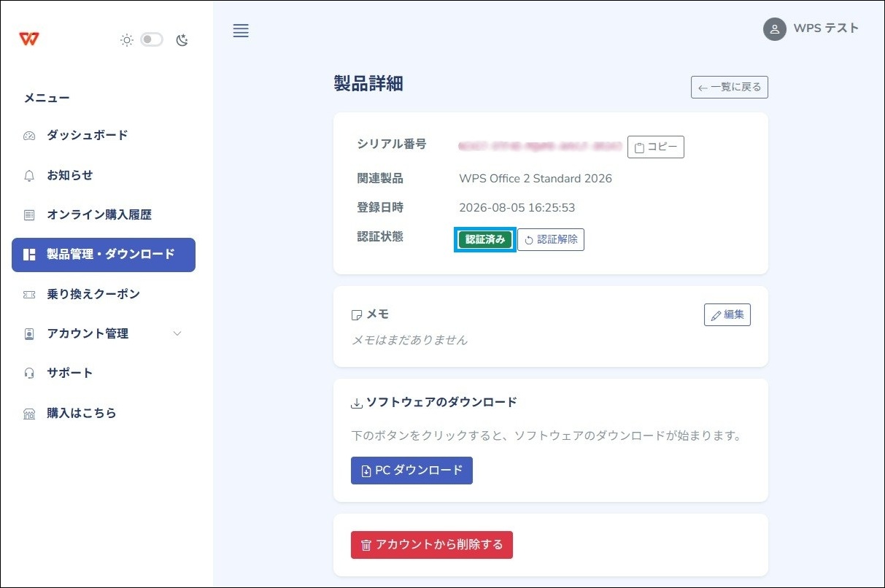Click the WPS logo icon

[30, 39]
